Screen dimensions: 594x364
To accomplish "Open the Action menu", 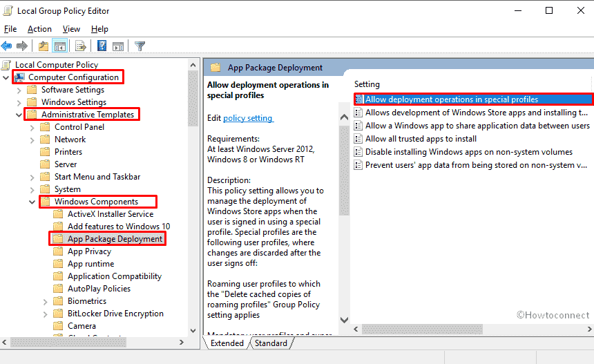I will (x=39, y=29).
